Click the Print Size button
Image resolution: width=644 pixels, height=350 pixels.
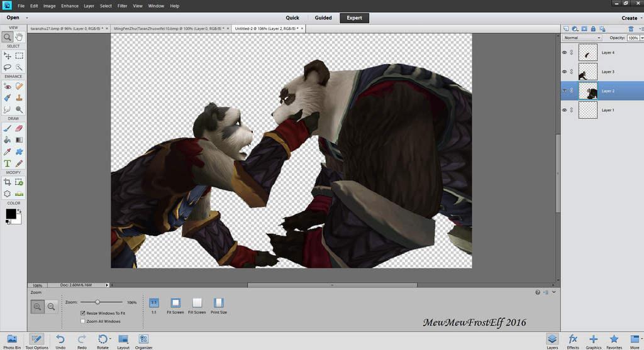(218, 306)
